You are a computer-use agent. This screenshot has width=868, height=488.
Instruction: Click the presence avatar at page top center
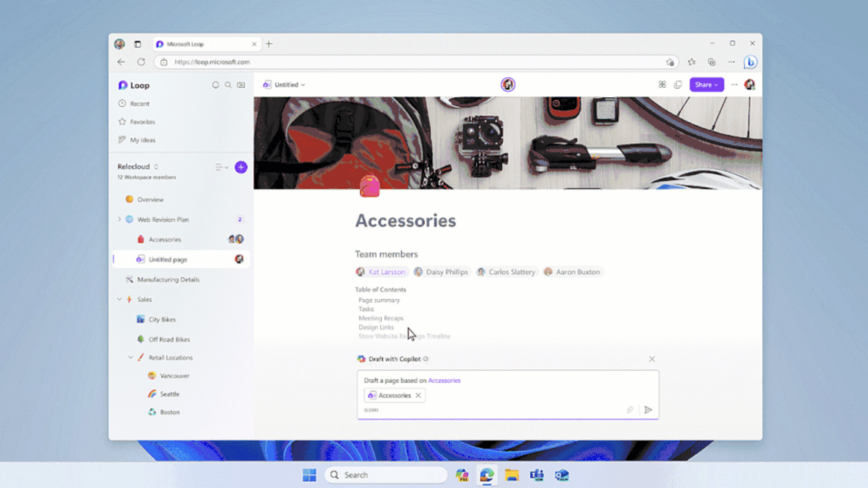(x=508, y=85)
